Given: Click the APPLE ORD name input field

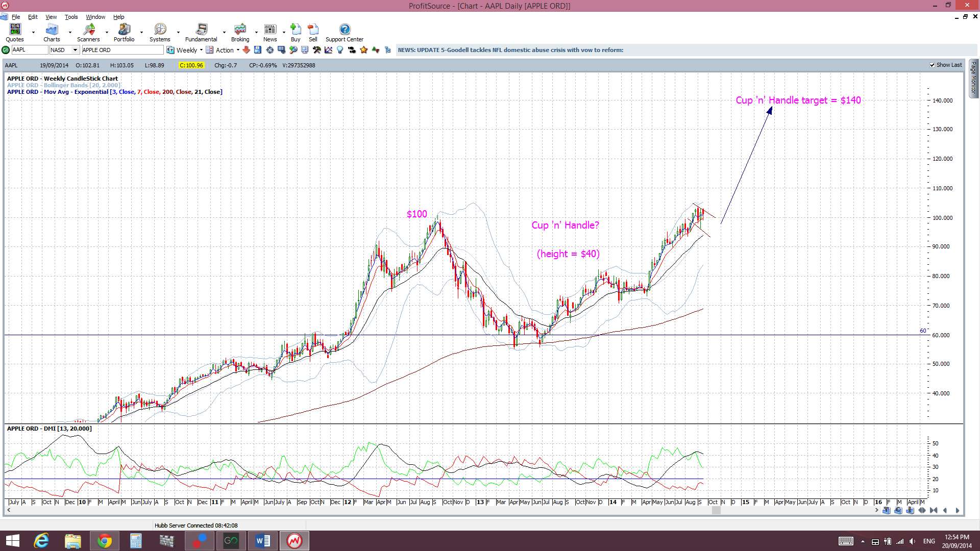Looking at the screenshot, I should pyautogui.click(x=122, y=50).
